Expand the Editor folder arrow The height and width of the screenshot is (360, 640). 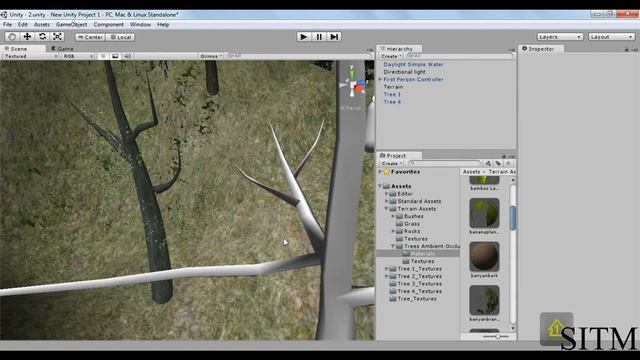coord(387,194)
